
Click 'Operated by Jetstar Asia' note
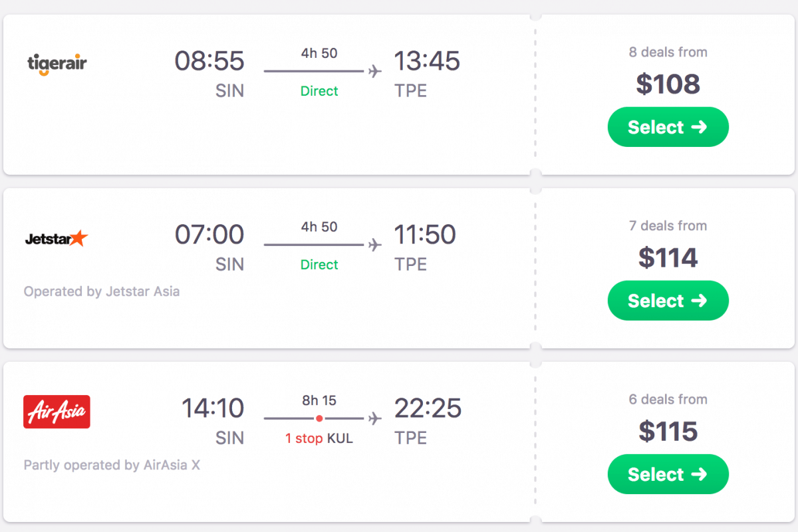click(x=102, y=291)
